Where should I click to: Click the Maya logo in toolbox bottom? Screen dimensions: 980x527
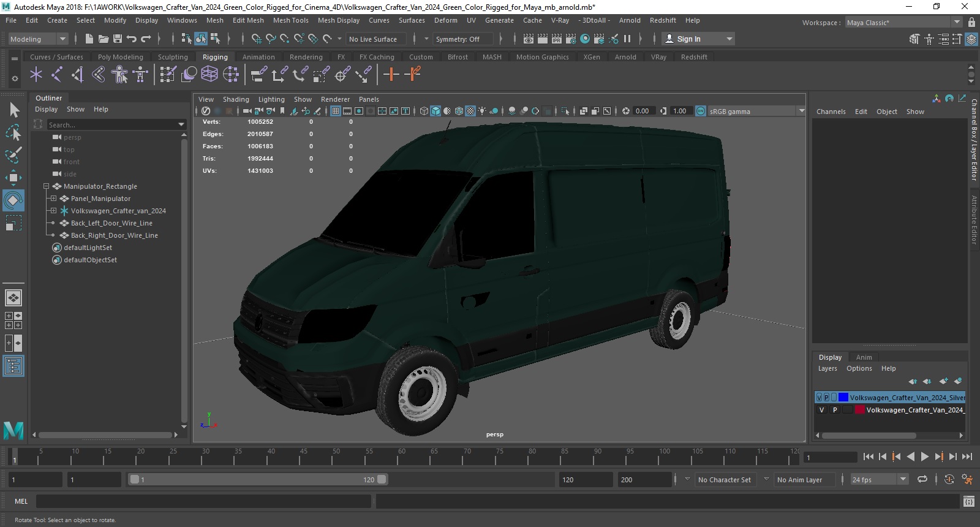point(13,431)
